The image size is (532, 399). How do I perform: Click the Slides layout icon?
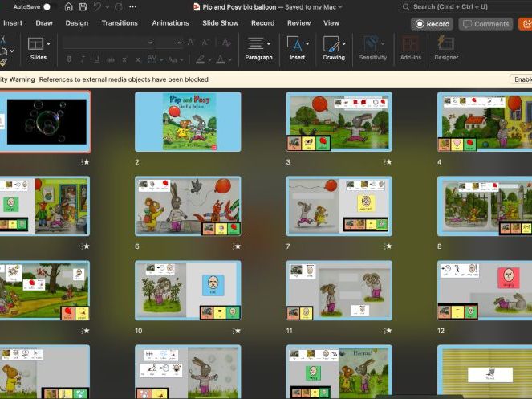[x=35, y=44]
